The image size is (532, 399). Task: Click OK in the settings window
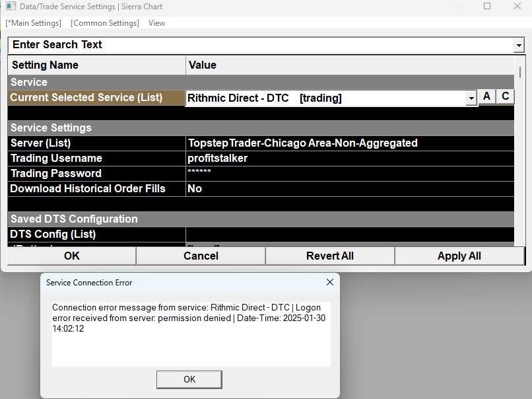click(71, 256)
